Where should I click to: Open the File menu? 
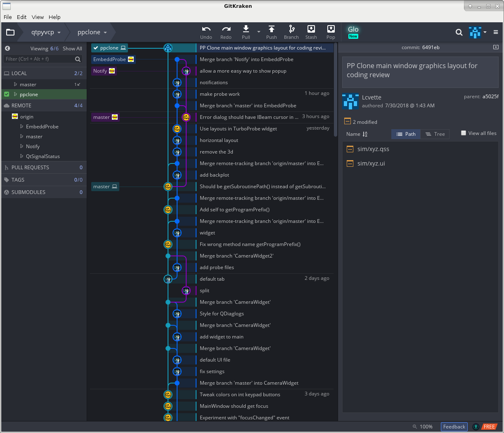(8, 17)
